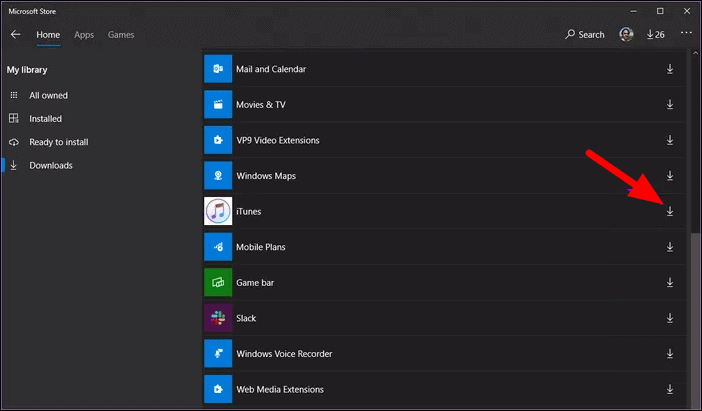Click the VP9 Video Extensions tile icon
Viewport: 702px width, 411px height.
pyautogui.click(x=218, y=140)
